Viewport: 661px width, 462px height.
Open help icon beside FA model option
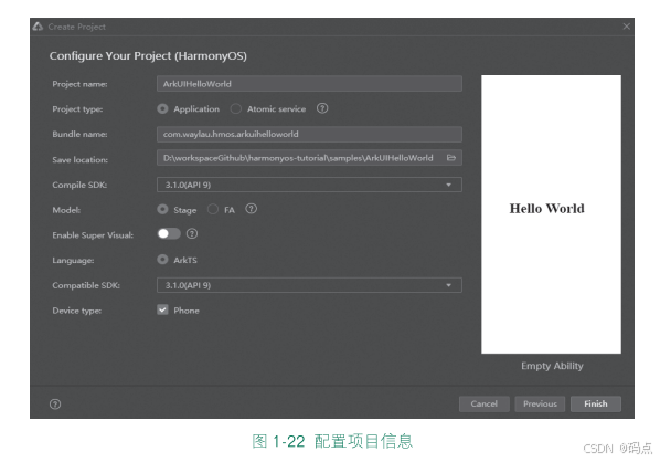251,209
